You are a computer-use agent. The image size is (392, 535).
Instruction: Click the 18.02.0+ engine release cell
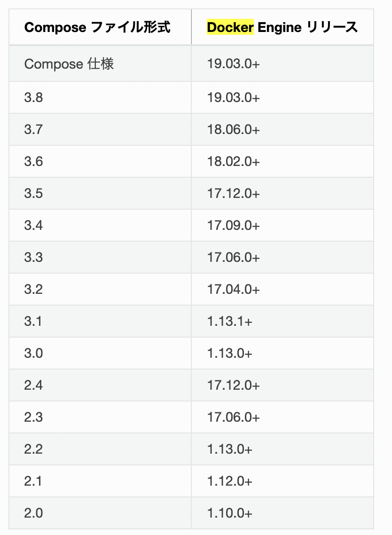[x=233, y=162]
